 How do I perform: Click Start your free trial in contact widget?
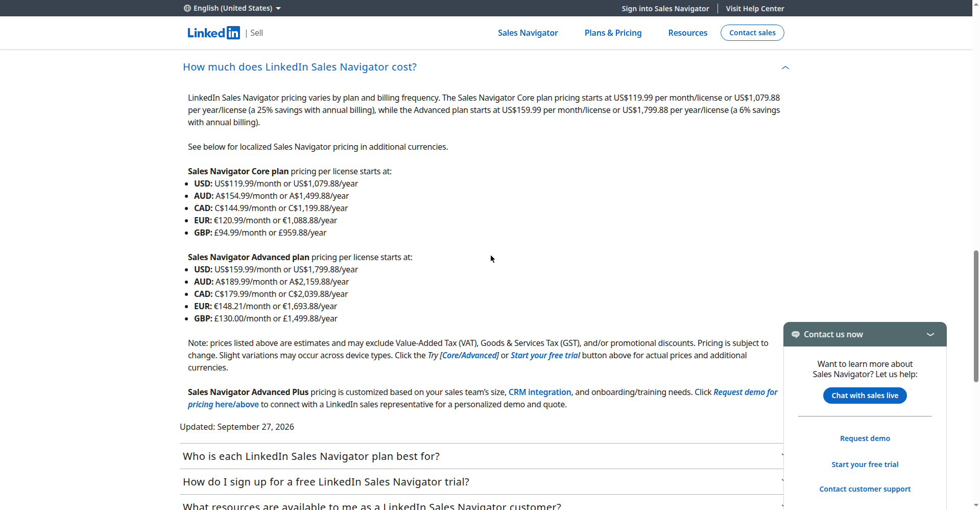click(x=865, y=465)
